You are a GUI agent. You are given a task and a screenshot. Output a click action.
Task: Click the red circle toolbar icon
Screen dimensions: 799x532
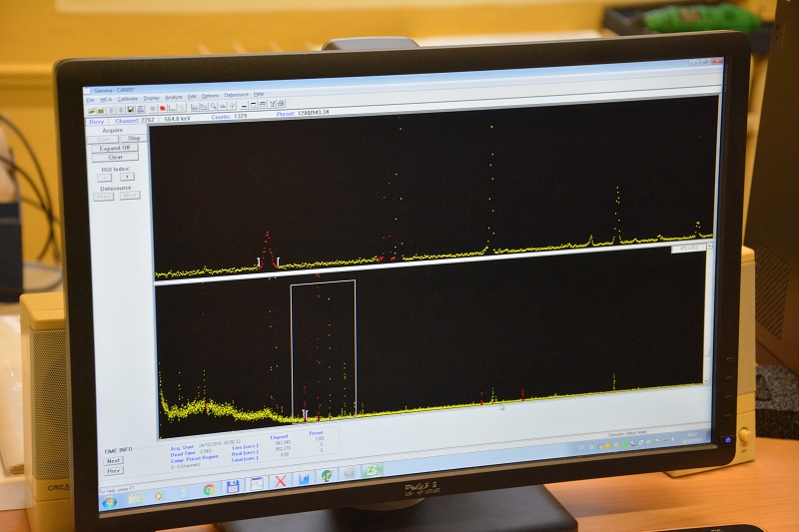coord(163,108)
